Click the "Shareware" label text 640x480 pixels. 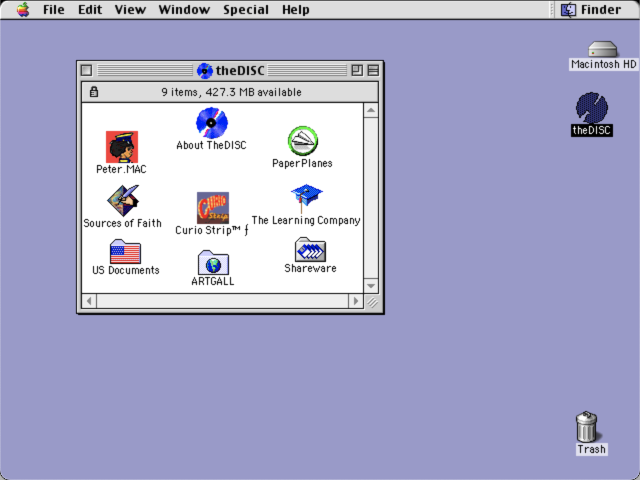(310, 268)
